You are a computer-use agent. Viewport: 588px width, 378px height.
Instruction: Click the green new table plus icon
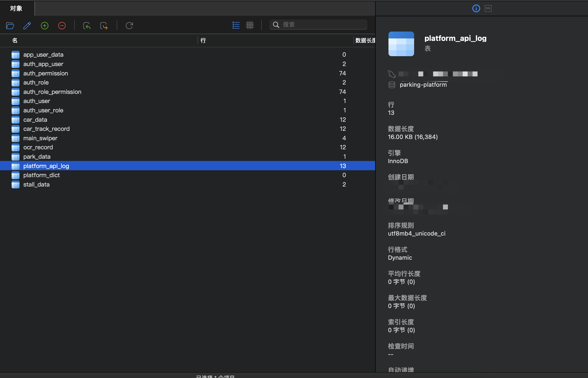click(45, 26)
